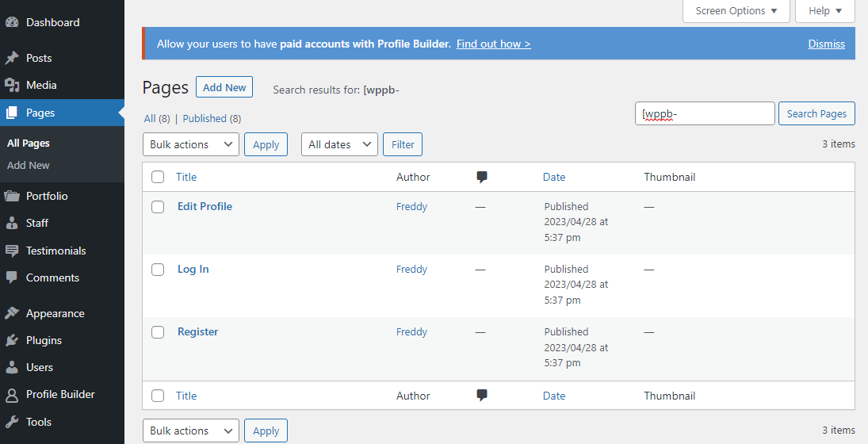The image size is (868, 444).
Task: Click the Portfolio folder icon
Action: click(x=12, y=197)
